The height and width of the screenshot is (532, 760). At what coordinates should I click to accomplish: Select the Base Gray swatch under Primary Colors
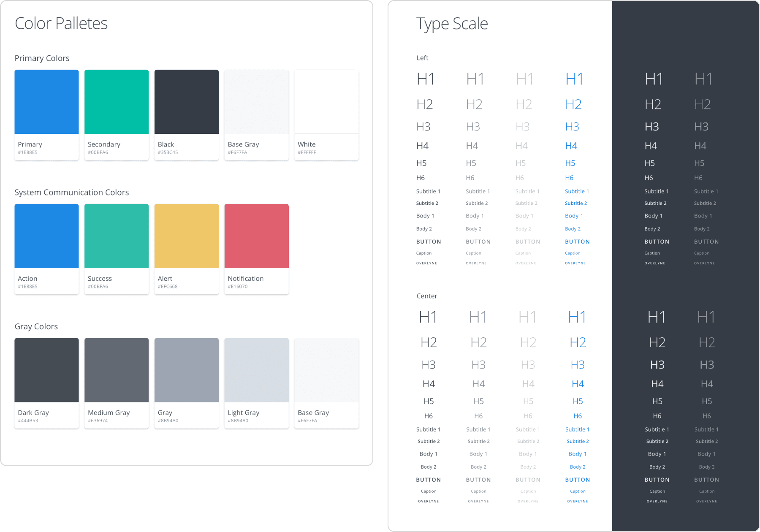(x=257, y=102)
